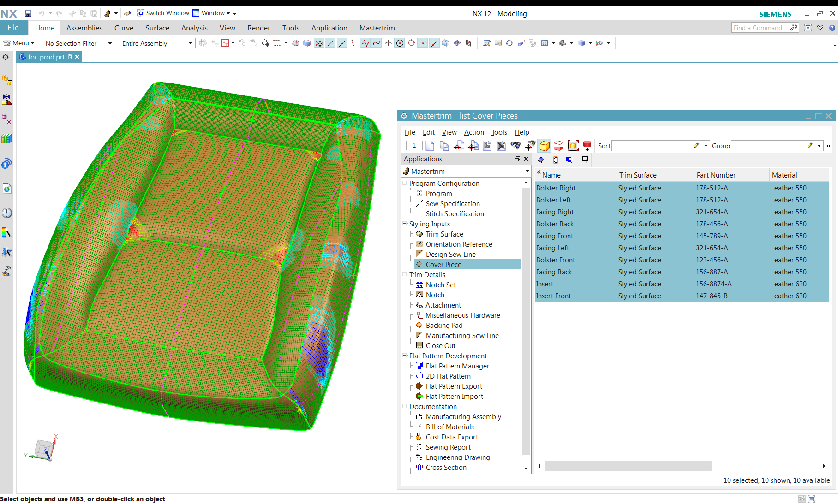The image size is (838, 504).
Task: Click the Sort field pencil icon
Action: tap(696, 146)
